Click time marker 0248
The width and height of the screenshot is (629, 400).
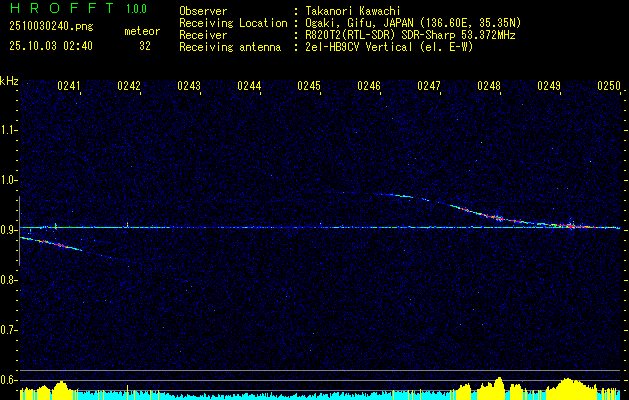coord(489,86)
